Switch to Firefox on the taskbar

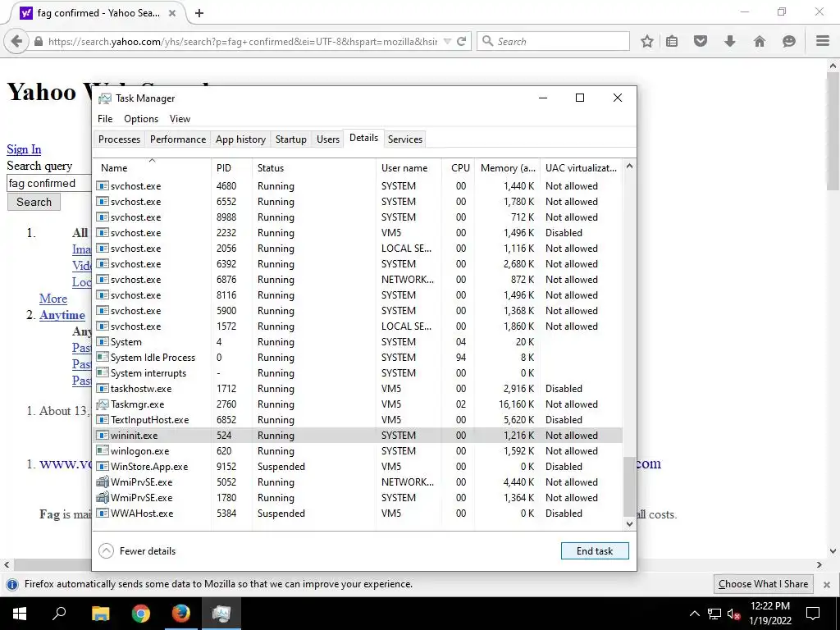[x=181, y=614]
